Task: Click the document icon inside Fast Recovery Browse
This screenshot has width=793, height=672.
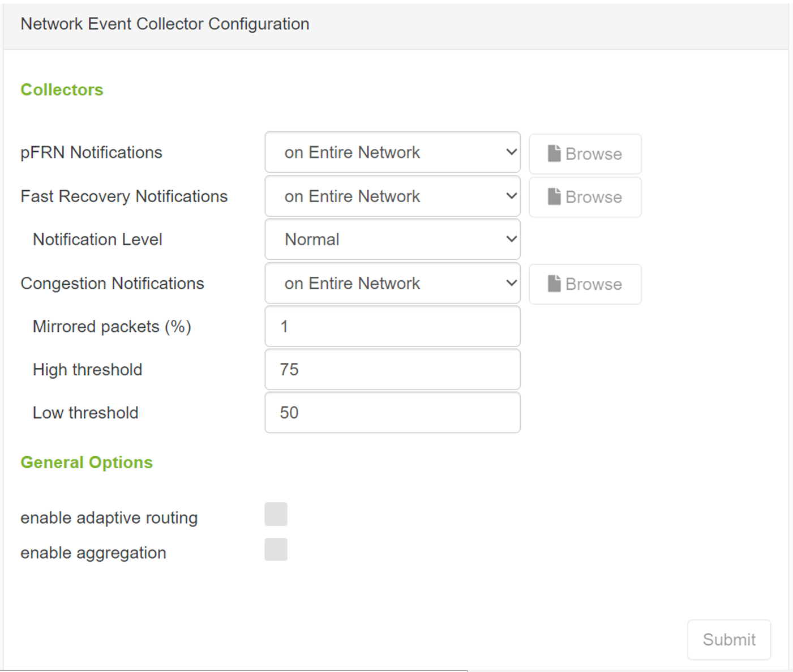Action: pos(555,197)
